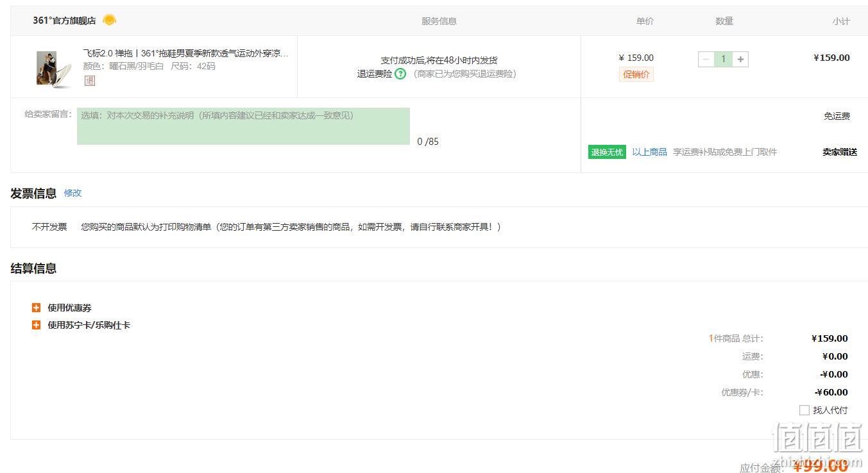Focus the quantity input showing 1
868x473 pixels.
[x=723, y=60]
